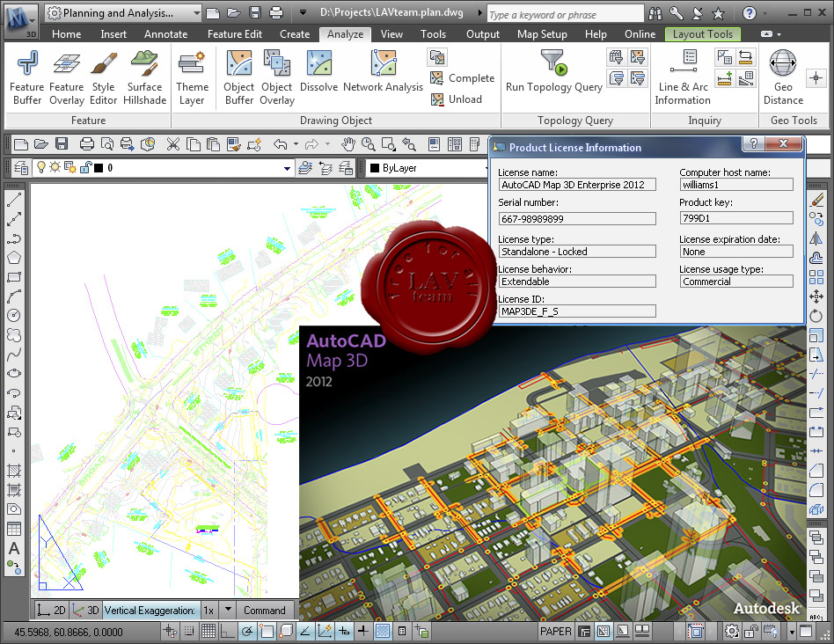
Task: Click the Dissolve tool
Action: [x=318, y=71]
